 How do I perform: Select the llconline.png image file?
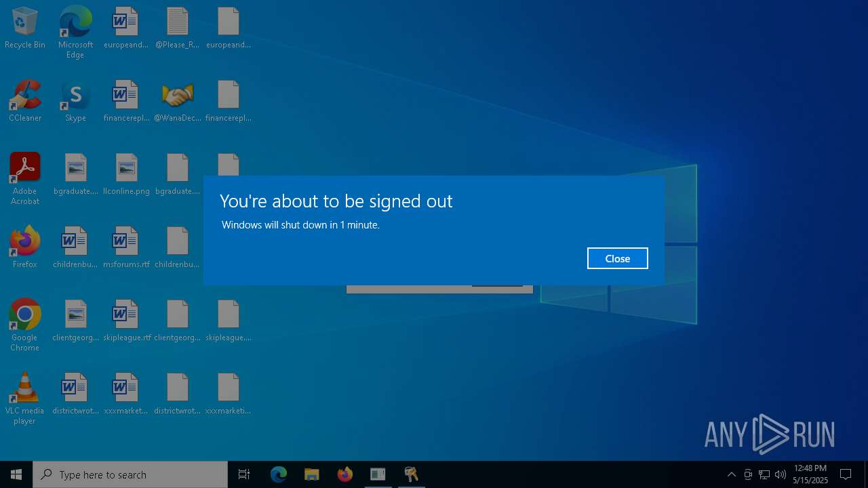[x=126, y=174]
